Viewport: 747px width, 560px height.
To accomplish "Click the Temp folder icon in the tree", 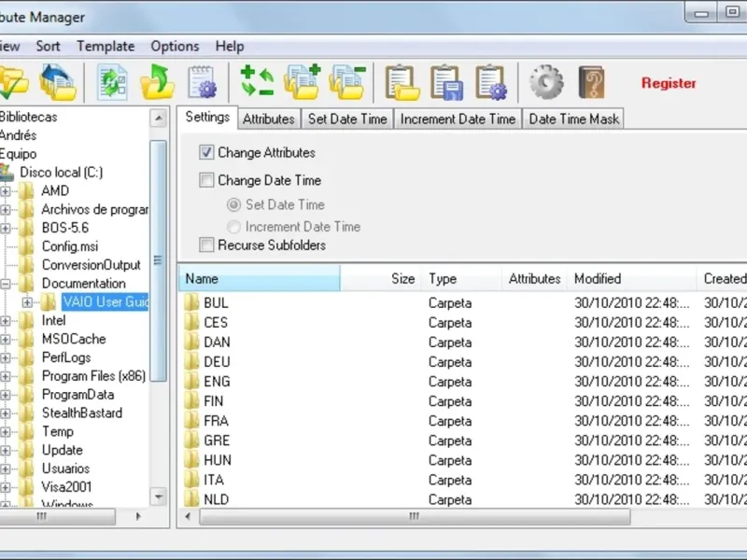I will point(27,432).
